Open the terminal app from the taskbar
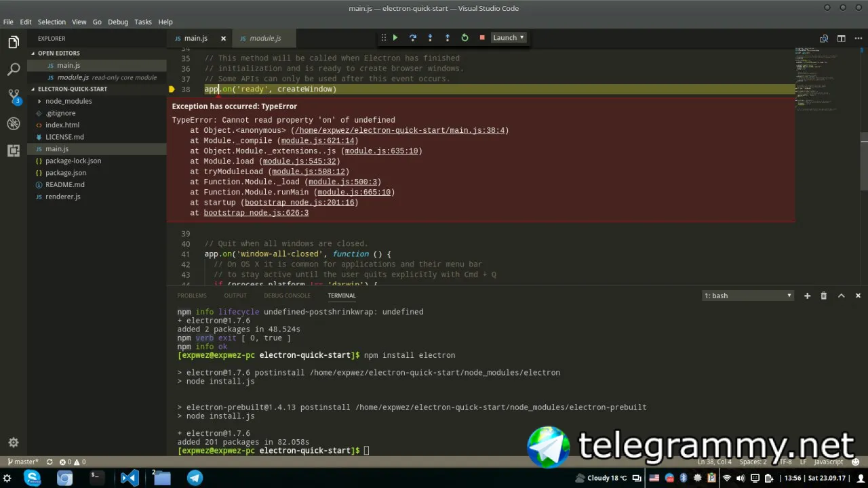The image size is (868, 488). (x=97, y=478)
